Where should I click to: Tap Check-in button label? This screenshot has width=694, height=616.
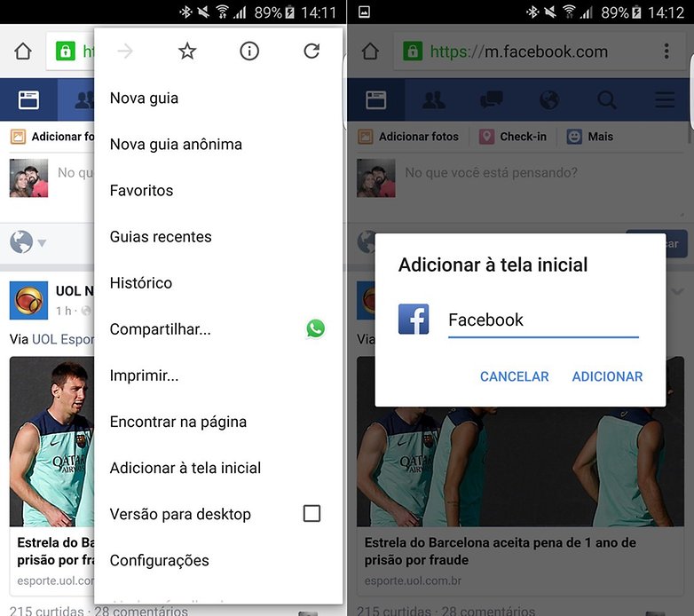point(523,137)
